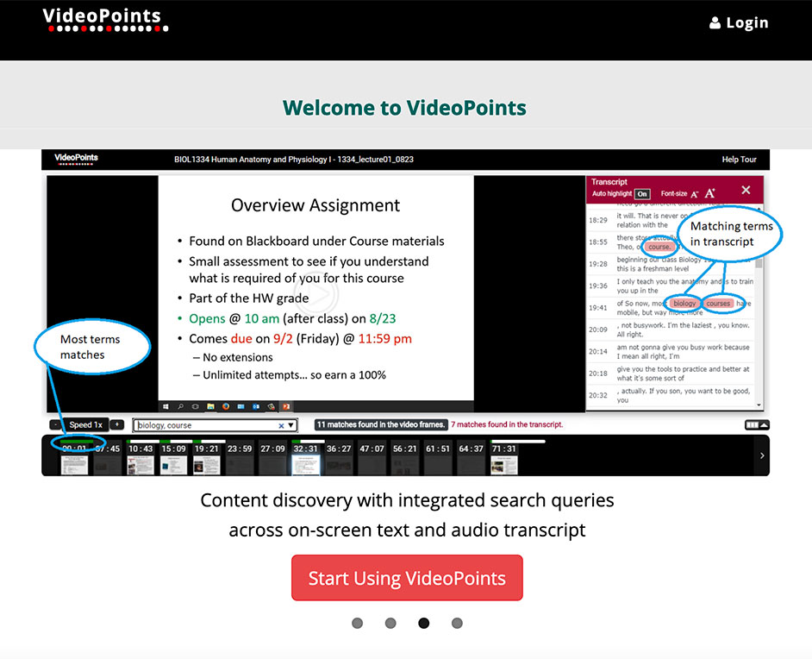Click the Start Using VideoPoints button
Image resolution: width=812 pixels, height=659 pixels.
coord(407,578)
